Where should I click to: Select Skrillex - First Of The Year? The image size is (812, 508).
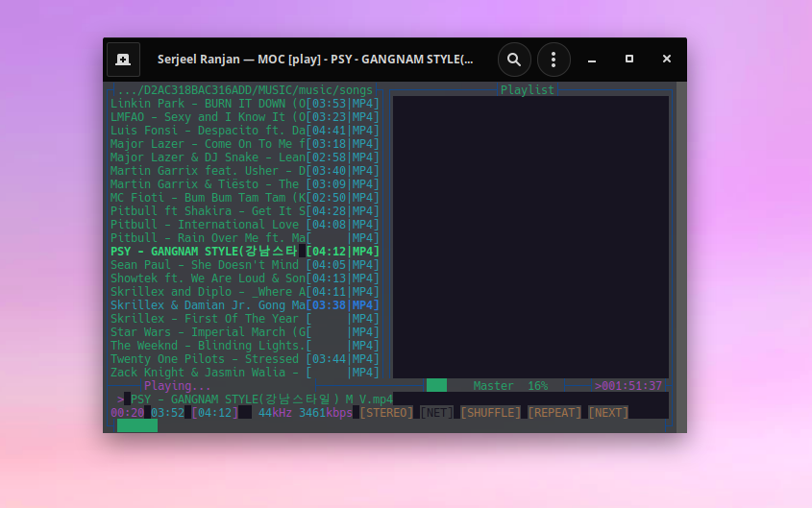click(x=244, y=319)
